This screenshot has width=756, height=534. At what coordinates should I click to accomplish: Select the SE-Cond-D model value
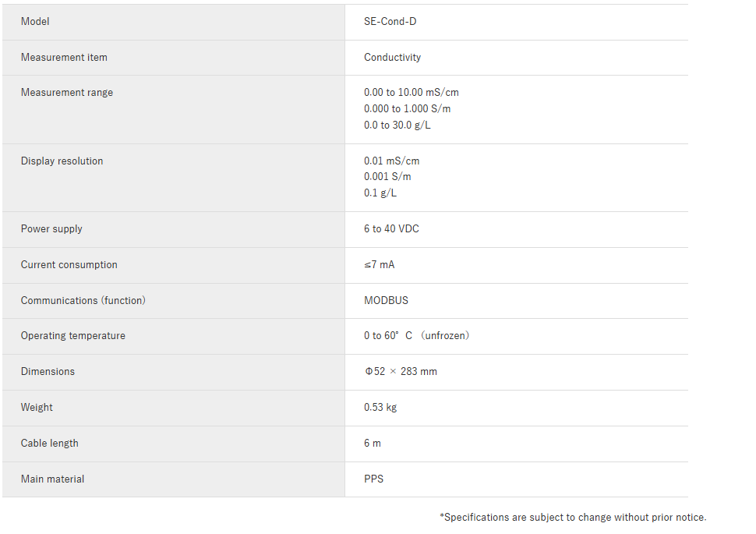(x=390, y=22)
